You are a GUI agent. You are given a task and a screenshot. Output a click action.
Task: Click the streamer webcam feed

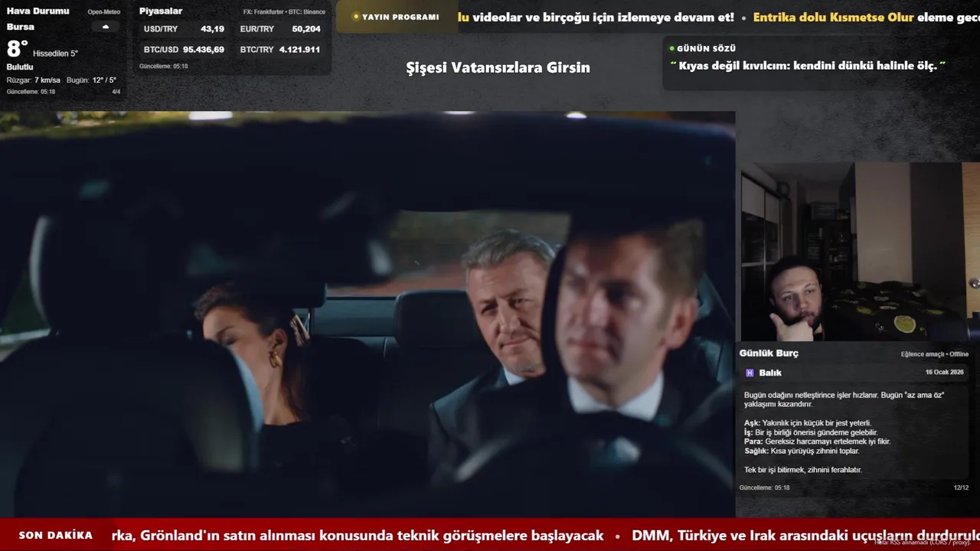(x=860, y=252)
